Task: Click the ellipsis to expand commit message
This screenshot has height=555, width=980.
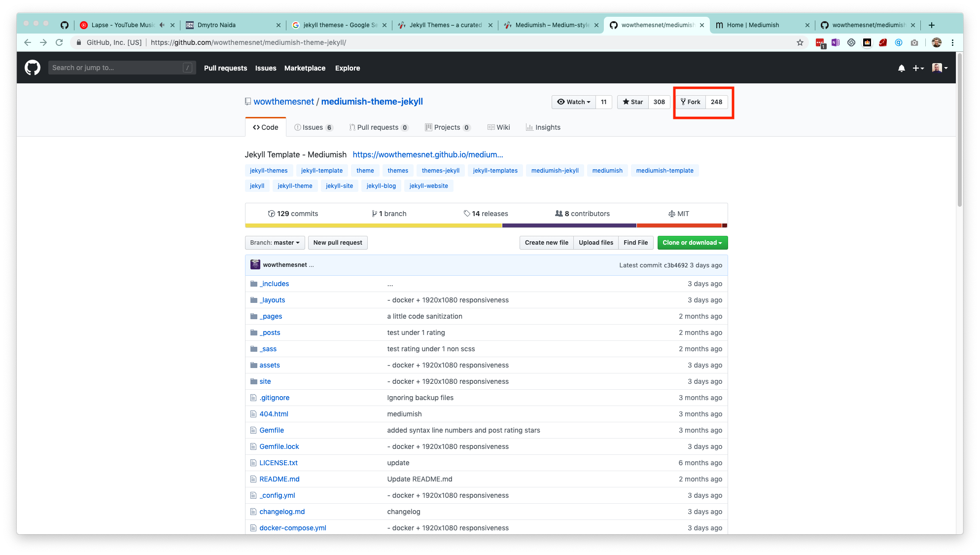Action: point(312,265)
